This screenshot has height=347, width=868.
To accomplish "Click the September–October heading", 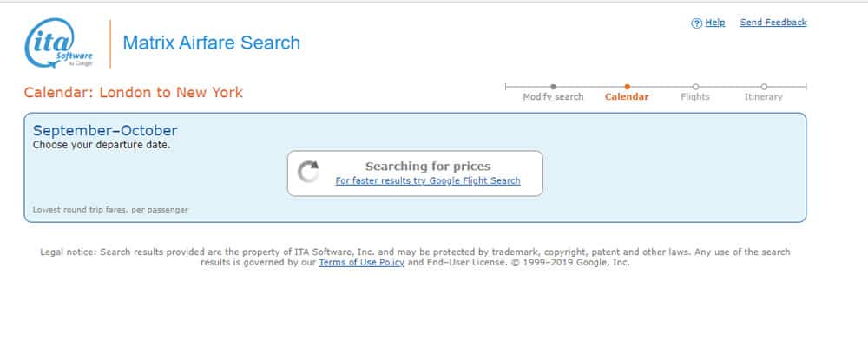I will click(105, 131).
